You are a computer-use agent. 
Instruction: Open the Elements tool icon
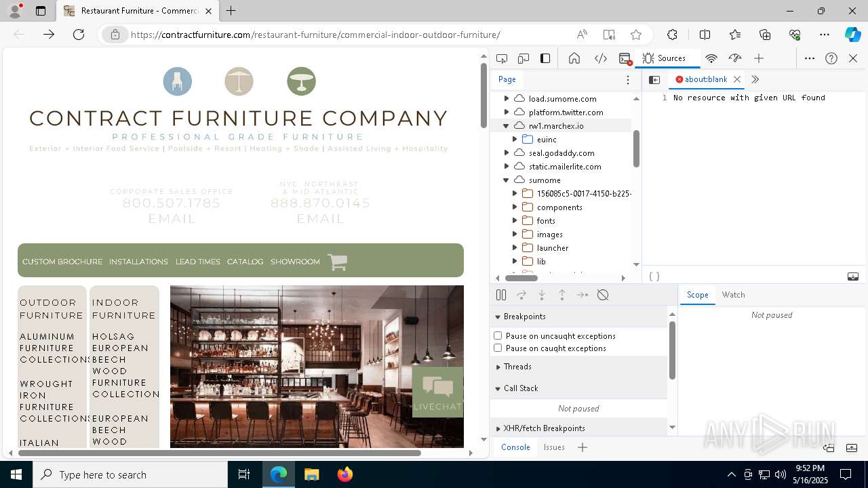(x=601, y=58)
